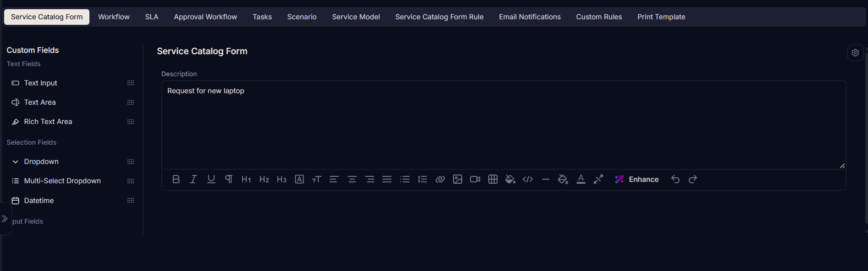Center align text
Screen dimensions: 868x271
pos(352,179)
